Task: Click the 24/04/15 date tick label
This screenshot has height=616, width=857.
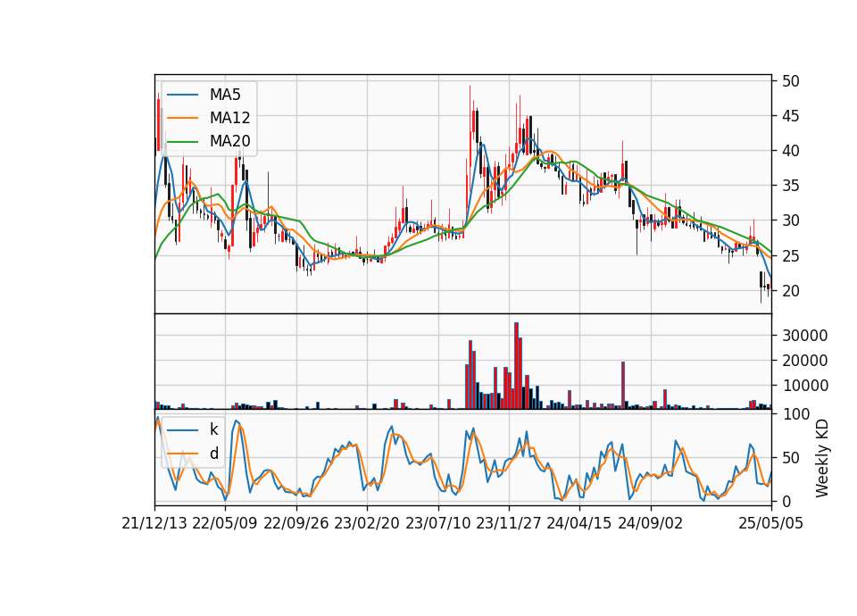Action: [x=579, y=524]
